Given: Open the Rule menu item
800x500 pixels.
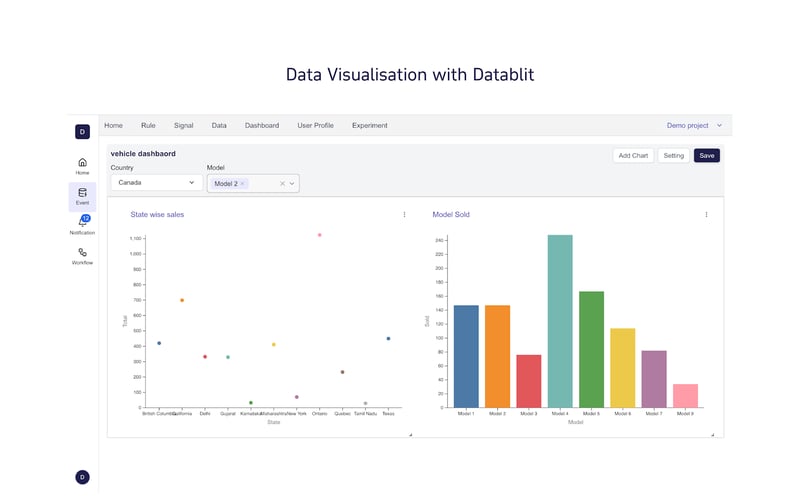Looking at the screenshot, I should point(148,126).
